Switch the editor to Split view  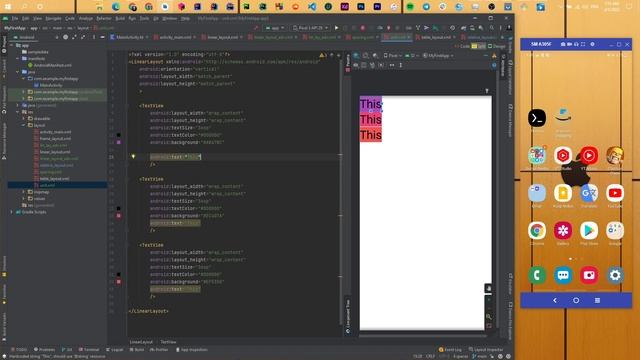coord(479,46)
